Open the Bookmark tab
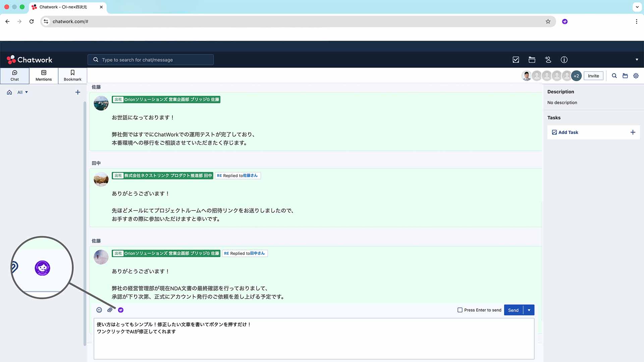 (x=72, y=76)
